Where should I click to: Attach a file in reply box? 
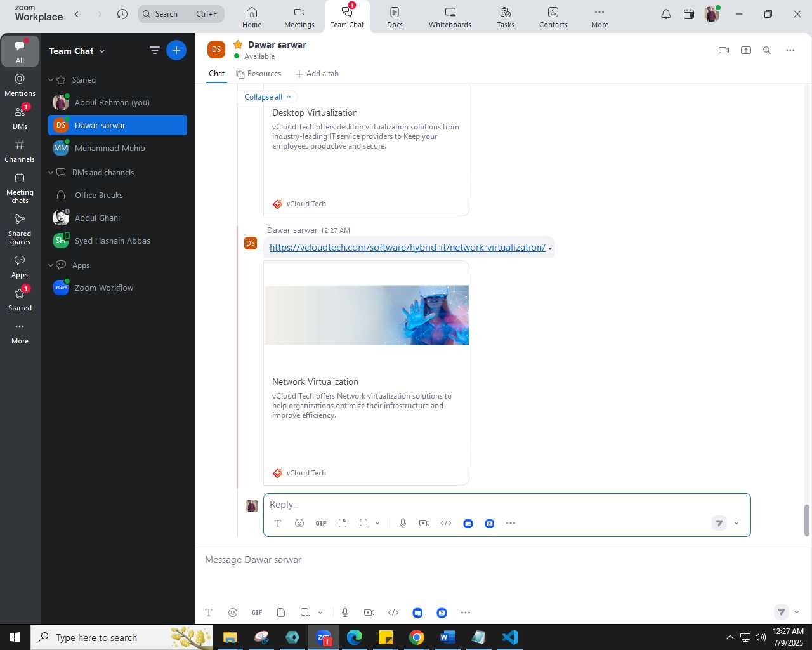pos(343,523)
